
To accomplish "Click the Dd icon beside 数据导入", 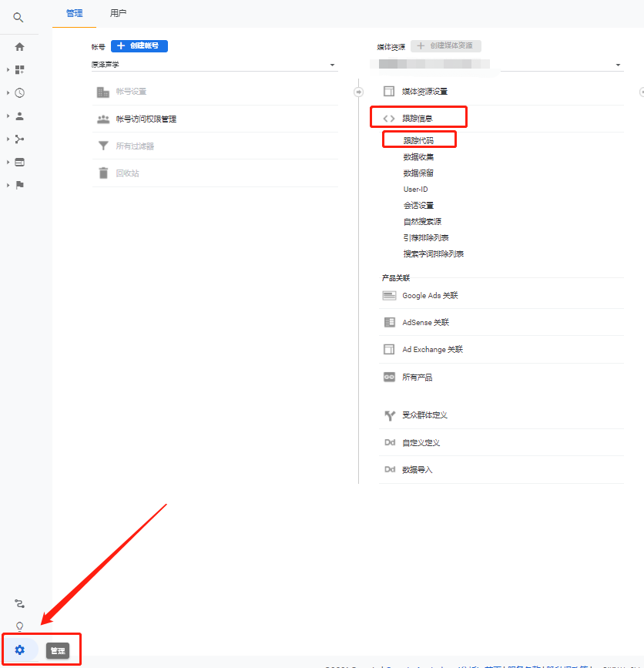I will tap(390, 469).
